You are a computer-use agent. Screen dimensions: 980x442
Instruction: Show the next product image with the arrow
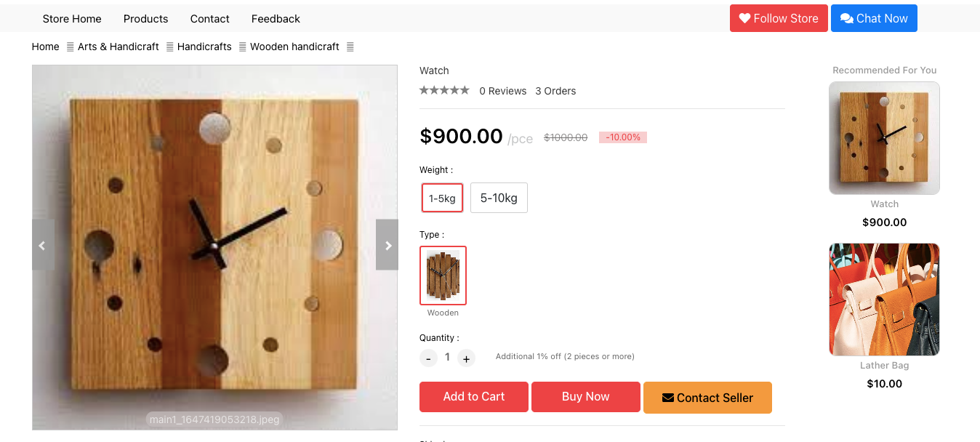point(387,244)
